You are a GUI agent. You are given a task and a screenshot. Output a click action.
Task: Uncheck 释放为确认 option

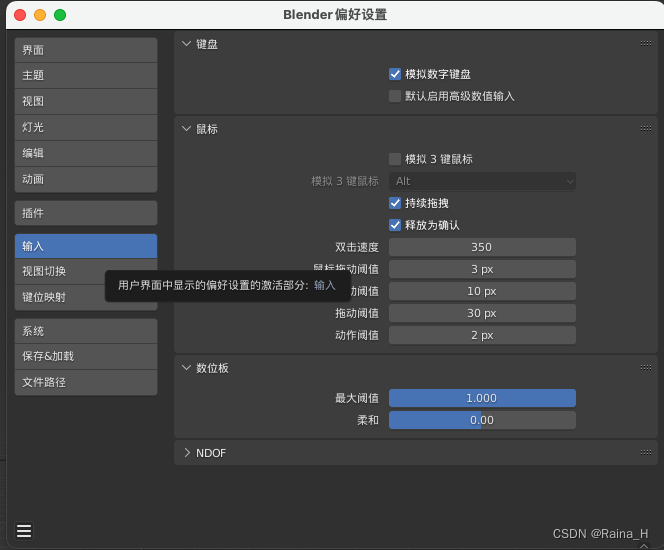tap(395, 225)
